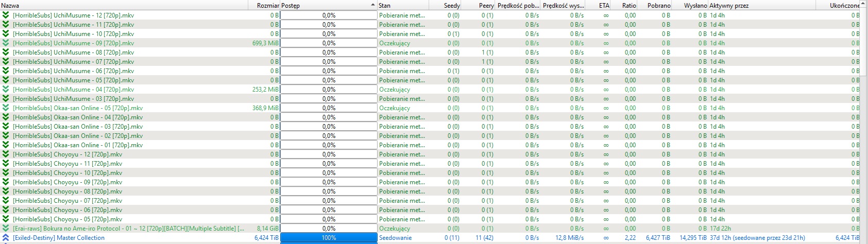Viewport: 868px width, 244px height.
Task: Sort torrents by the Seedy column
Action: (x=445, y=5)
